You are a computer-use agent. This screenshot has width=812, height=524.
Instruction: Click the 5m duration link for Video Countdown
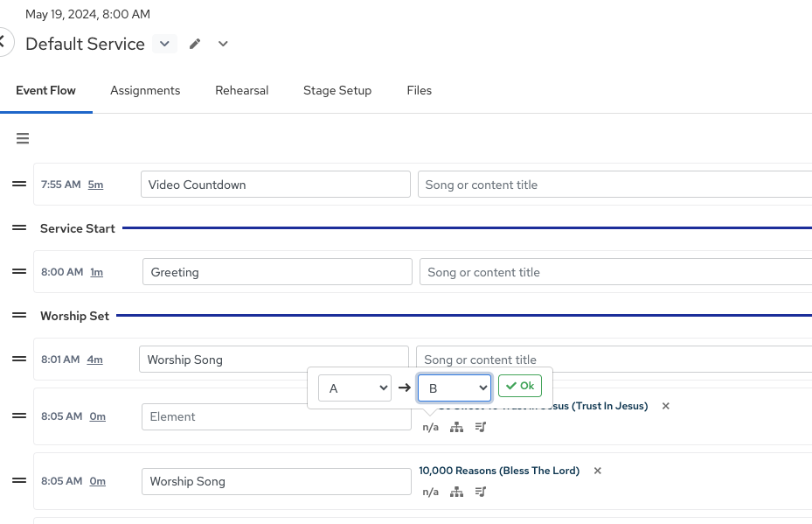pyautogui.click(x=95, y=185)
